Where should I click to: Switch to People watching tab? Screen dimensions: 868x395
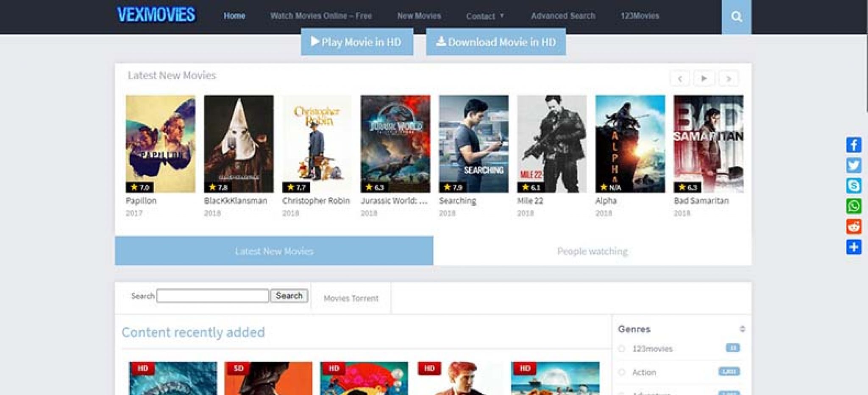click(593, 251)
